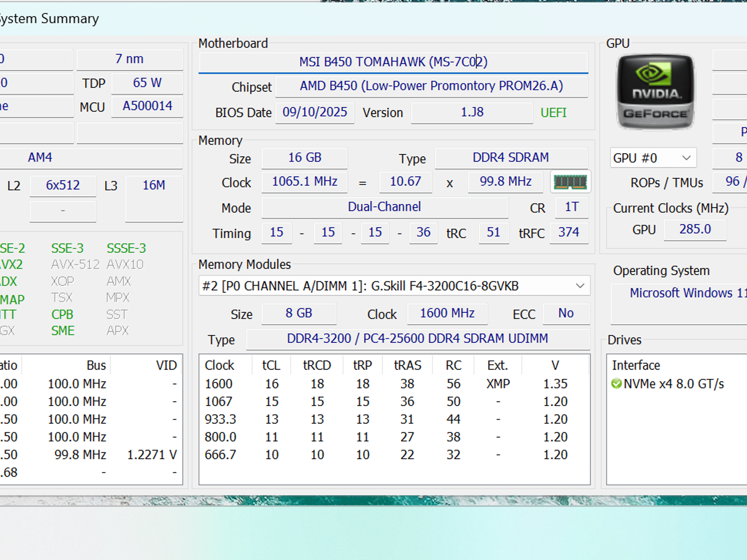Select the 800.0 clock timing row

(394, 437)
